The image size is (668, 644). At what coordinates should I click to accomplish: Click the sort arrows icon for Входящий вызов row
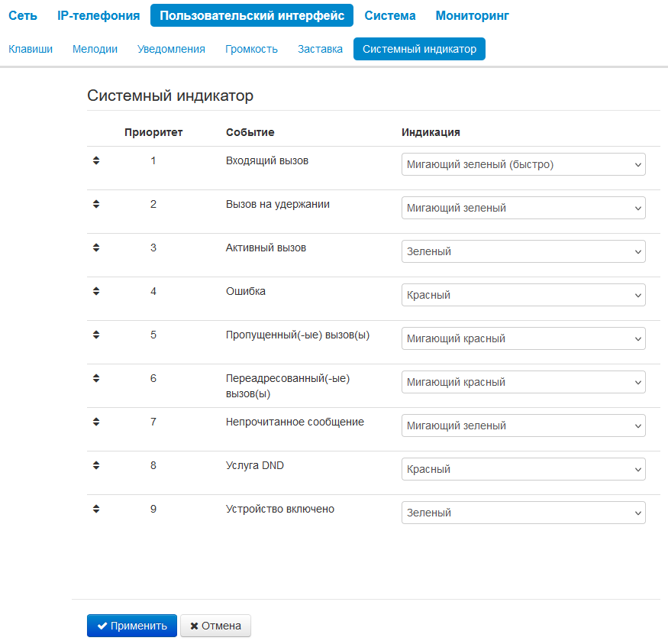click(96, 160)
